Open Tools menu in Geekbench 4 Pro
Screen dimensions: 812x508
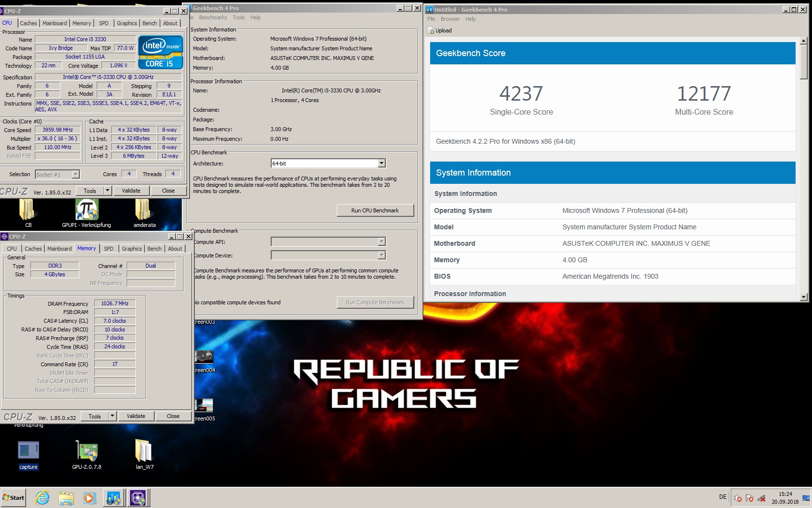coord(238,17)
